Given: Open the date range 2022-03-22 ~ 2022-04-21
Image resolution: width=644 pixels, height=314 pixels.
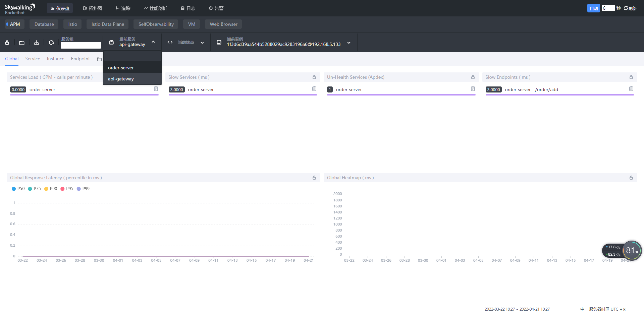Looking at the screenshot, I should point(517,309).
